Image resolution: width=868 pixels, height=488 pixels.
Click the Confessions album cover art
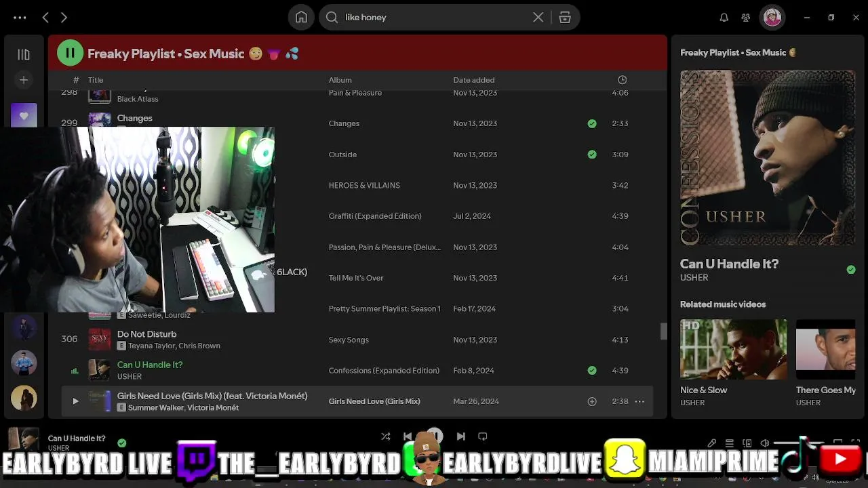(768, 158)
